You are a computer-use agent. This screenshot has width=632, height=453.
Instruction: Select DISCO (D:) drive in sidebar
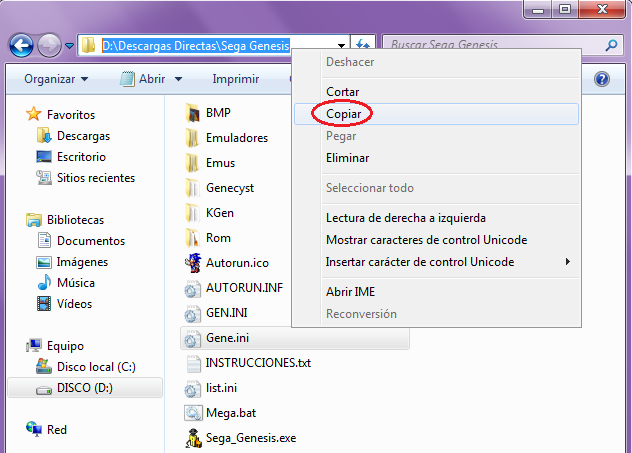click(85, 388)
